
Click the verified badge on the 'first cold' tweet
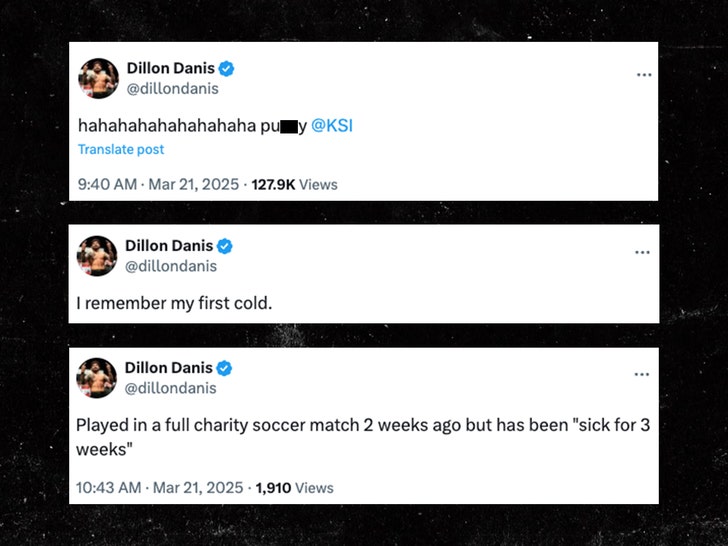[x=226, y=246]
